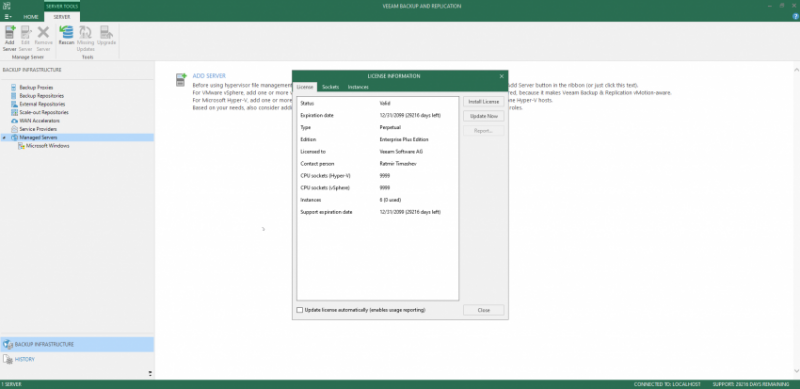
Task: Click the scroll down arrow in the main pane
Action: coord(796,371)
